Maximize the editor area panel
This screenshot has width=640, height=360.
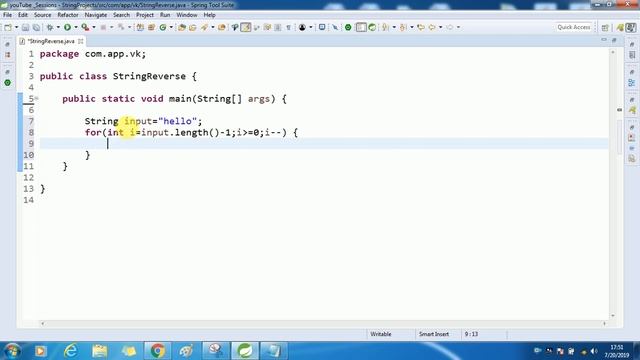[614, 40]
